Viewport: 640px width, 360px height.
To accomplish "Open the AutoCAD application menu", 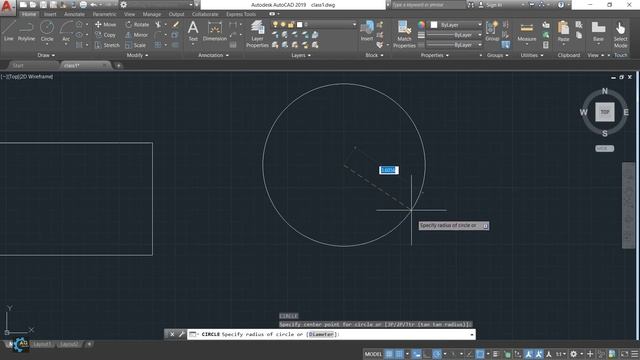I will [8, 7].
